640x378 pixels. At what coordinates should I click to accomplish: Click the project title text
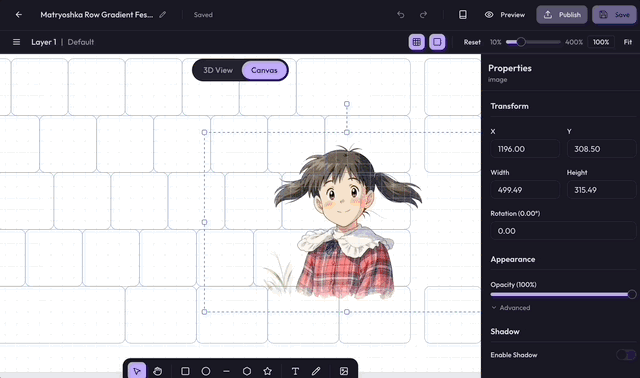(x=97, y=15)
